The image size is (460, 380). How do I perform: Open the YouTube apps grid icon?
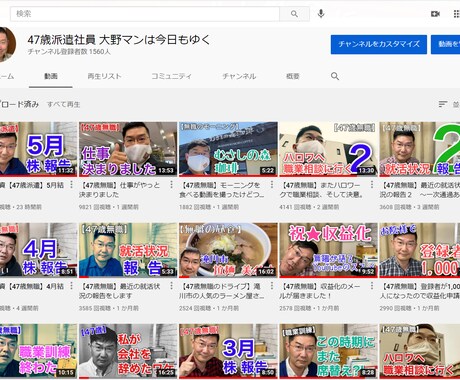click(x=457, y=14)
